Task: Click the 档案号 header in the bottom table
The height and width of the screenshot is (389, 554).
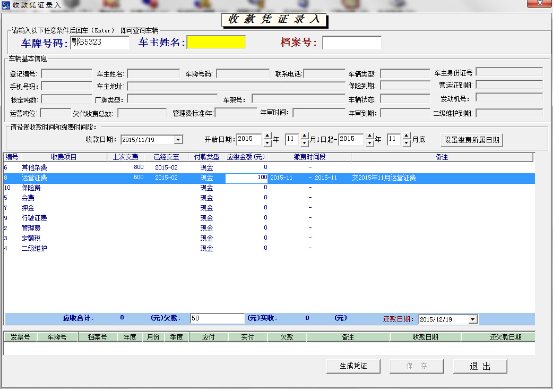Action: 98,337
